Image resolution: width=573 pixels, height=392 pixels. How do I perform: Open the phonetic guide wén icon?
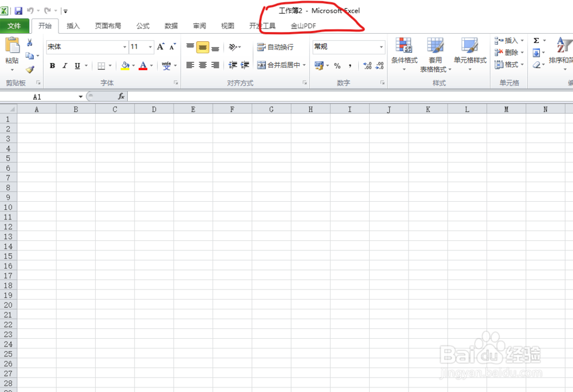(x=166, y=66)
